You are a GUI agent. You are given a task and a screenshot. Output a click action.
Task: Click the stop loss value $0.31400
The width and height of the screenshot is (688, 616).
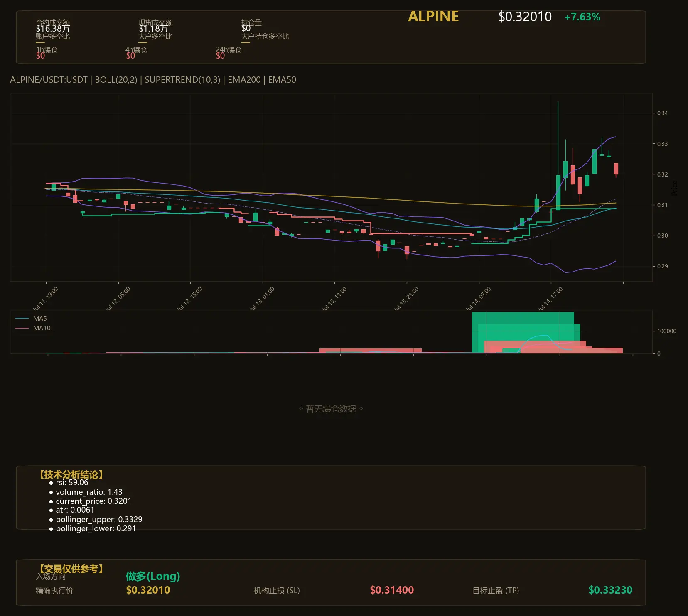[392, 590]
